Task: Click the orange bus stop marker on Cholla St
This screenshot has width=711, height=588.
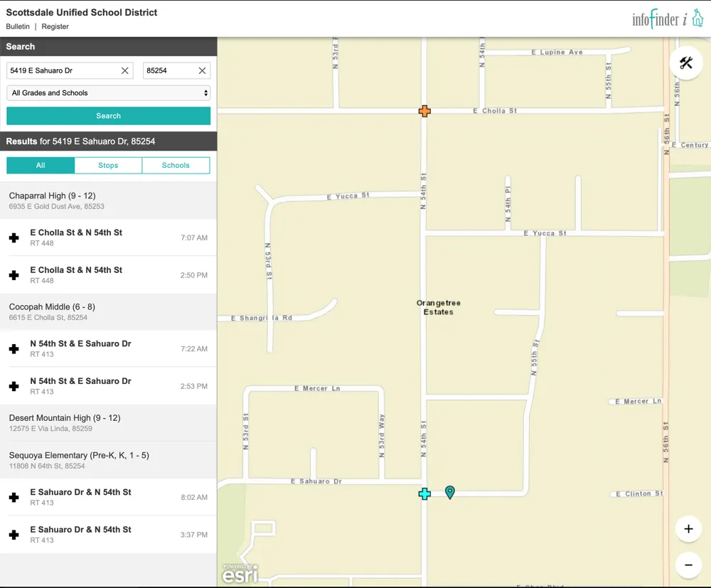Action: click(424, 111)
